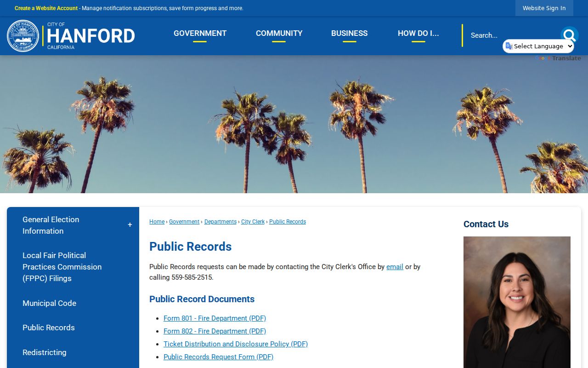Open the Select Language dropdown
The width and height of the screenshot is (588, 368).
point(538,46)
